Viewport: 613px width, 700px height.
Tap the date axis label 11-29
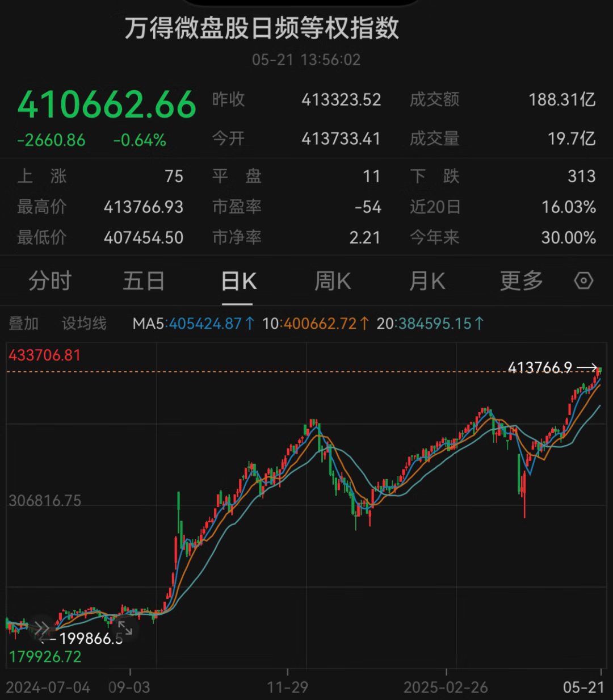288,688
